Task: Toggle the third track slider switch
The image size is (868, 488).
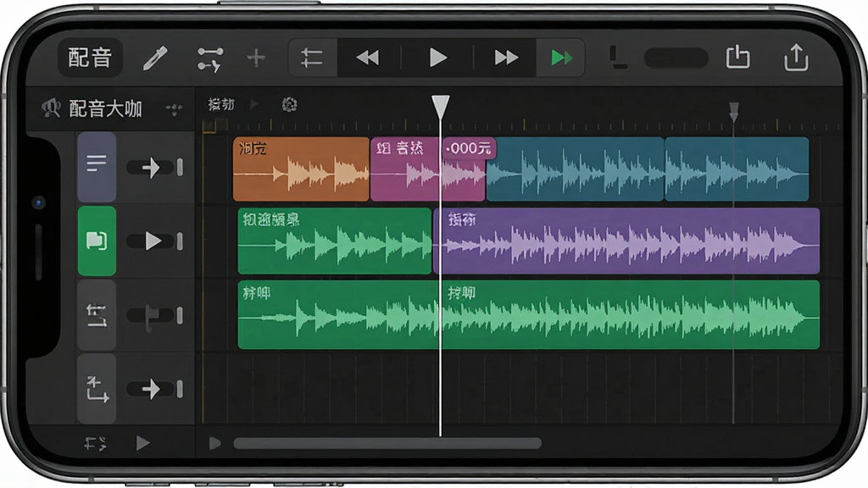Action: pos(154,316)
